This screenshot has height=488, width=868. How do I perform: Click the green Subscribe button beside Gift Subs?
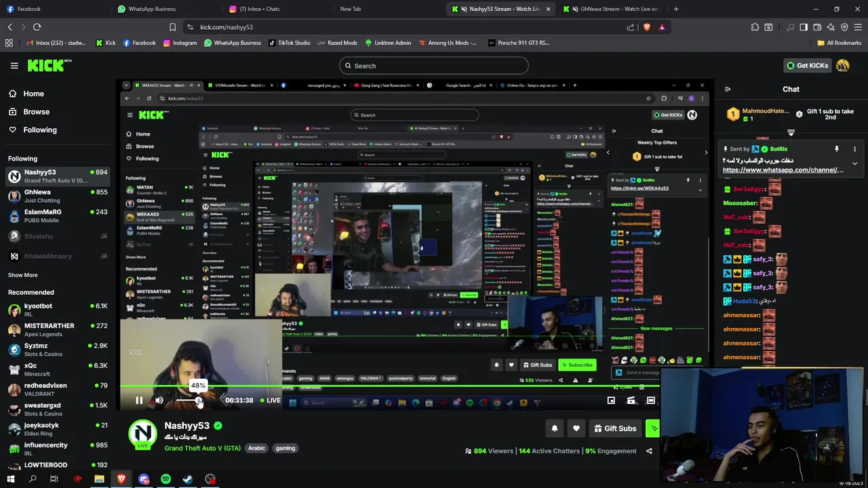point(652,428)
